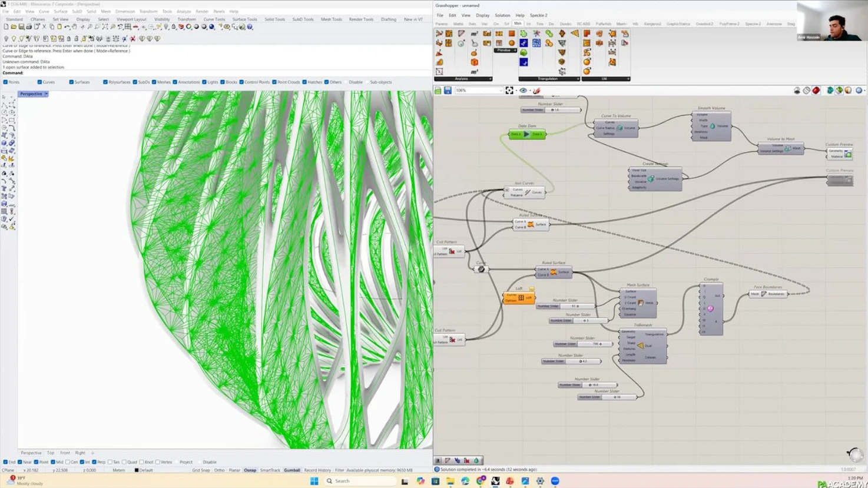868x488 pixels.
Task: Enable the Quad object snap checkbox
Action: (x=124, y=462)
